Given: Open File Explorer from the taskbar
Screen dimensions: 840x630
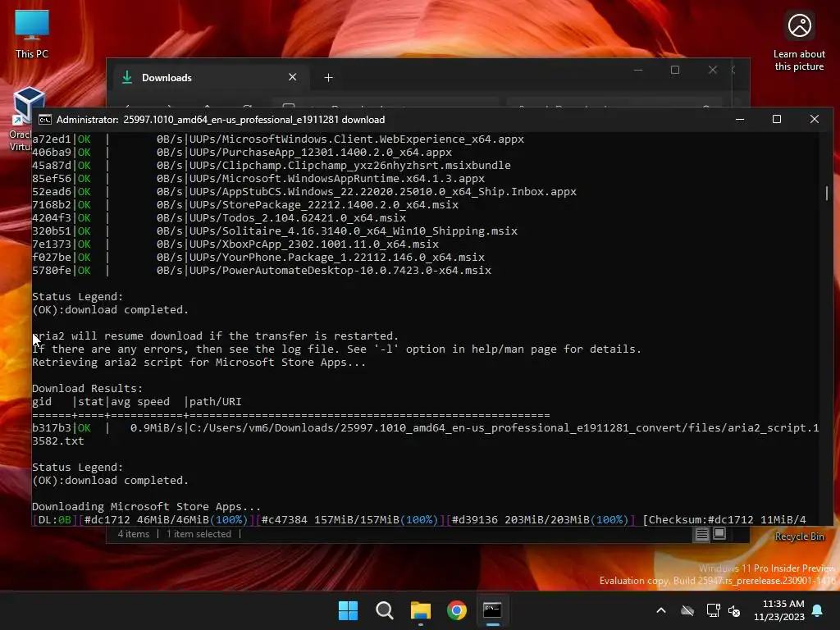Looking at the screenshot, I should coord(421,610).
